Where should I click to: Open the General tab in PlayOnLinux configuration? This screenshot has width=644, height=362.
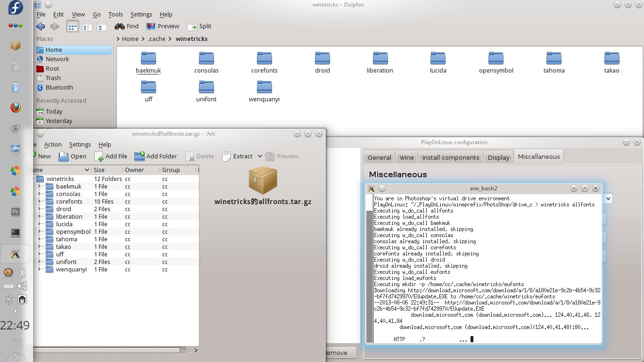(x=380, y=158)
